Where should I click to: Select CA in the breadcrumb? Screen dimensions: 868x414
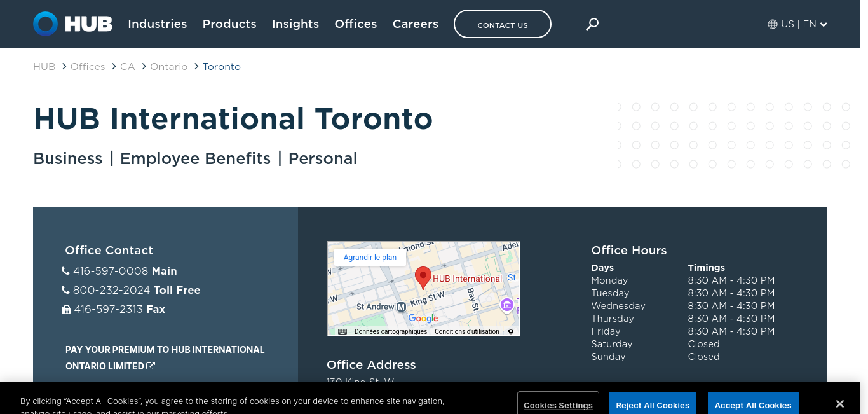tap(128, 67)
